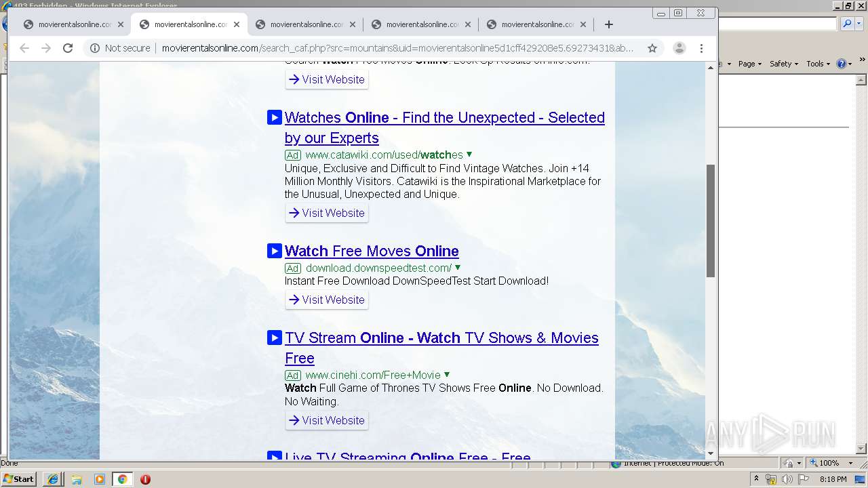Screen dimensions: 868x488
Task: Click the www.cinehi.com/Free+Movie URL
Action: 373,375
